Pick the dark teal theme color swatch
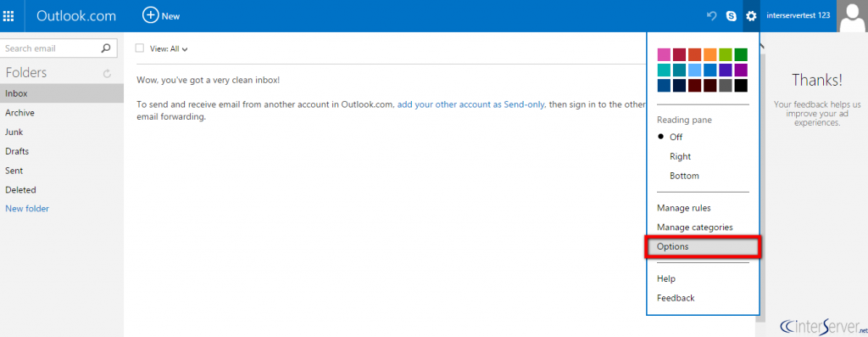 [679, 70]
